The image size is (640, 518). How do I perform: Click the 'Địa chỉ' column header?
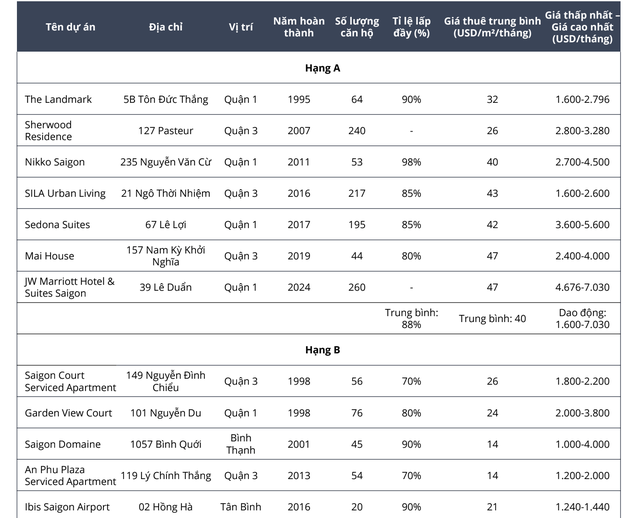pyautogui.click(x=166, y=27)
